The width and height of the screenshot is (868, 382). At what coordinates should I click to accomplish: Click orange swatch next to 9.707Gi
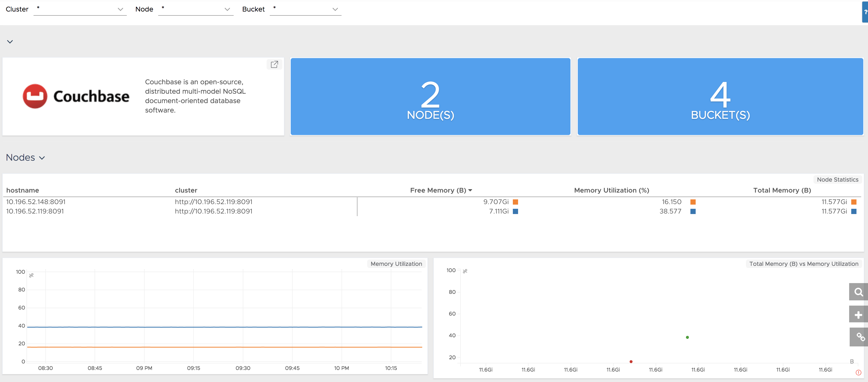(515, 202)
